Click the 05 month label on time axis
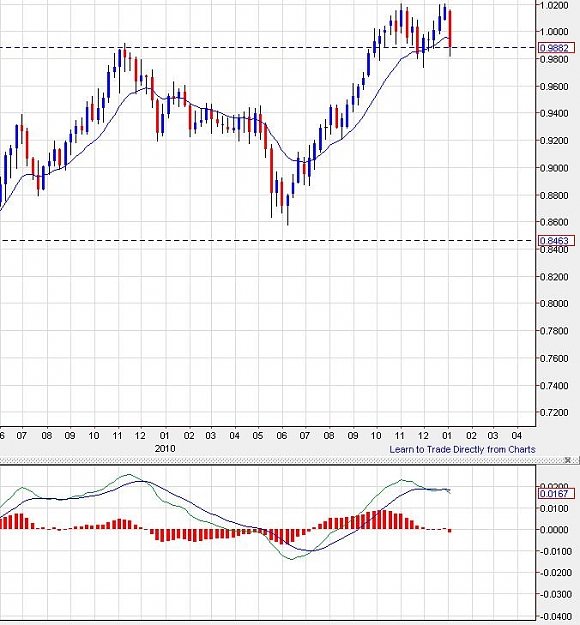580x625 pixels. pyautogui.click(x=258, y=435)
